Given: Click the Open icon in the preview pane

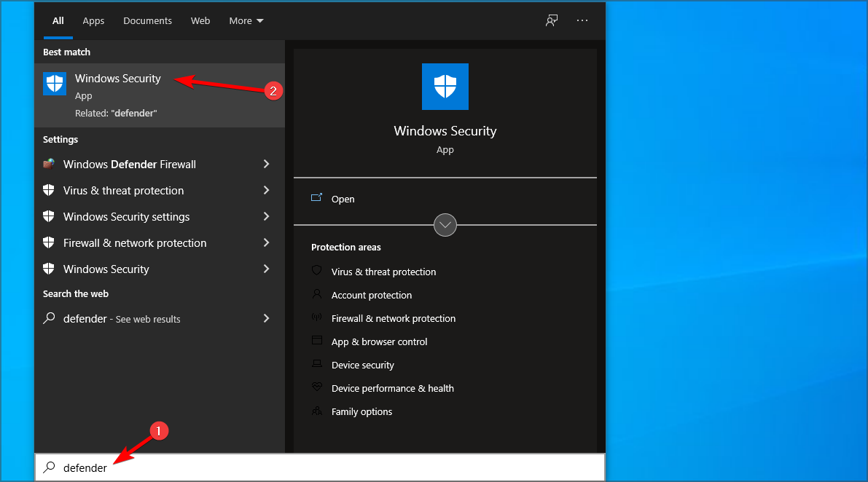Looking at the screenshot, I should (316, 198).
